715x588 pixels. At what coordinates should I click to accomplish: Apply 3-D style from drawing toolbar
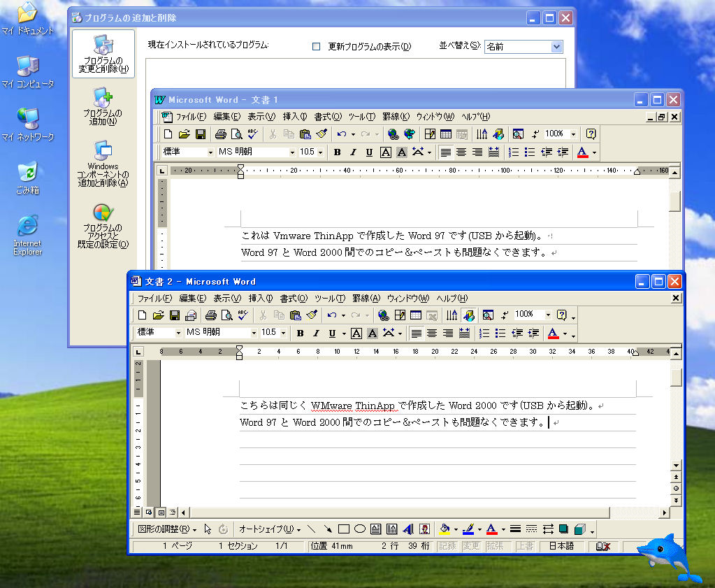579,529
